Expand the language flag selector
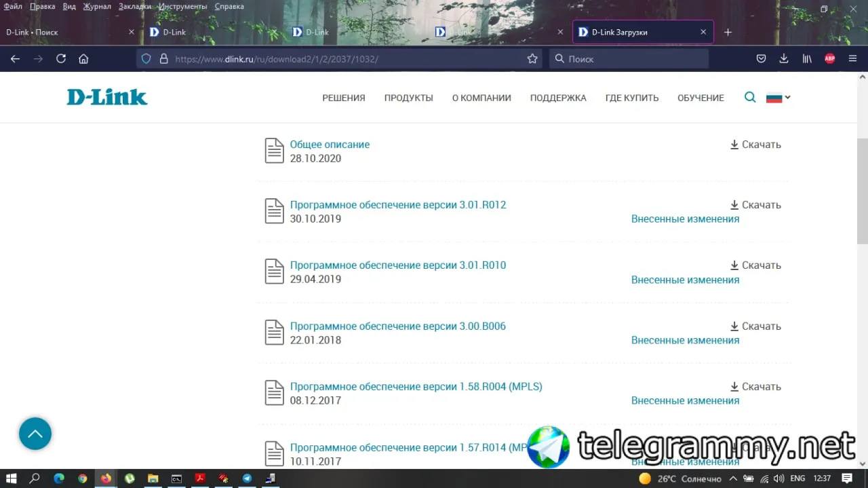Image resolution: width=868 pixels, height=488 pixels. point(778,97)
